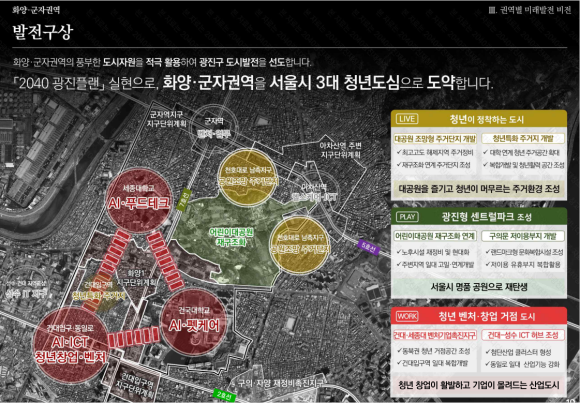Click the Ⅲ. 권역별 미래발전 비전 section label
The width and height of the screenshot is (580, 403).
coord(530,10)
